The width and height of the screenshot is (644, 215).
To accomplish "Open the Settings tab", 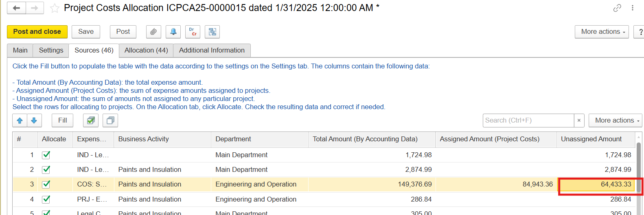I will click(51, 50).
